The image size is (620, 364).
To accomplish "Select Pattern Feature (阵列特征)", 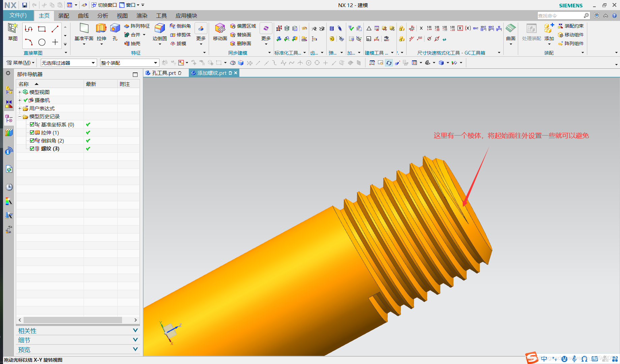I will [x=137, y=26].
